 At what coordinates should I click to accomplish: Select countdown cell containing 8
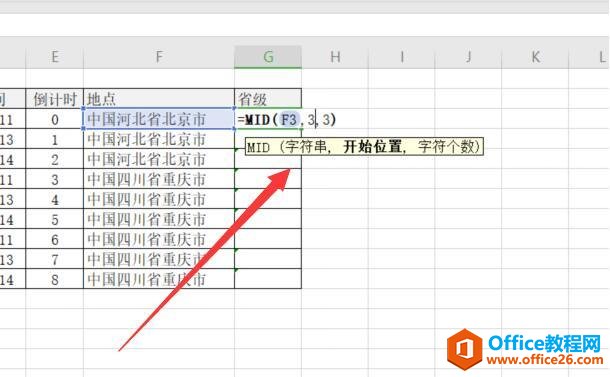point(54,279)
